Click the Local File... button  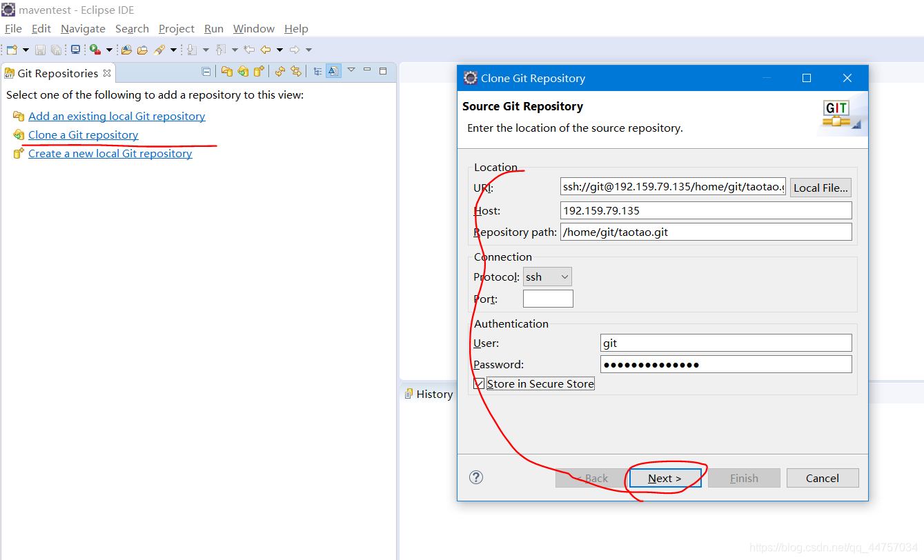point(820,188)
